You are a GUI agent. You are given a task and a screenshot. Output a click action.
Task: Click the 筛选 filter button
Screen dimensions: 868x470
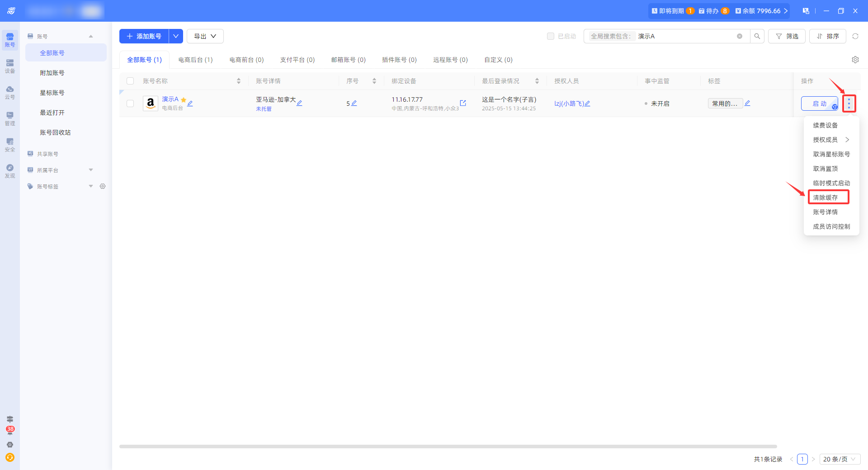787,36
